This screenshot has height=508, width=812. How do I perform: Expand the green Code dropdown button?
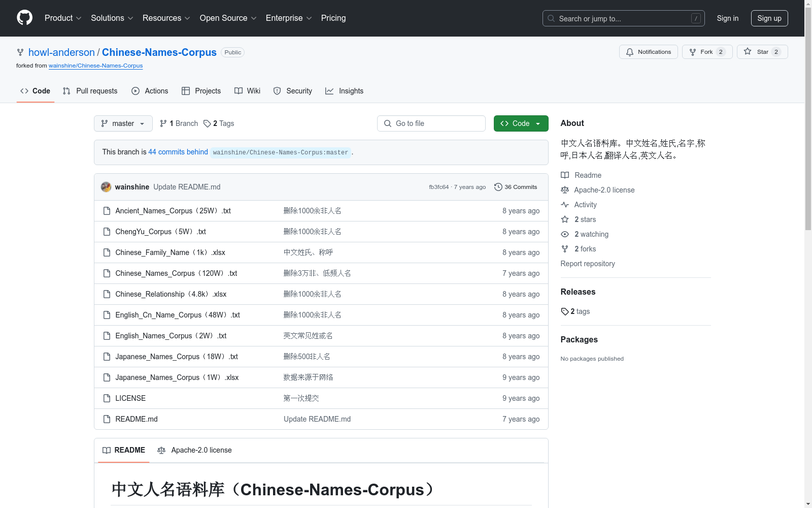[x=521, y=123]
